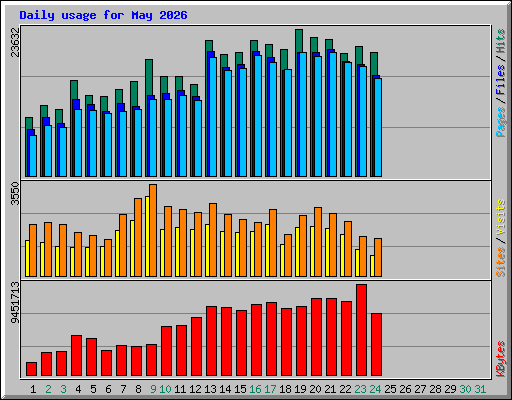The image size is (512, 400).
Task: Click day 24 on the x-axis
Action: coord(375,389)
